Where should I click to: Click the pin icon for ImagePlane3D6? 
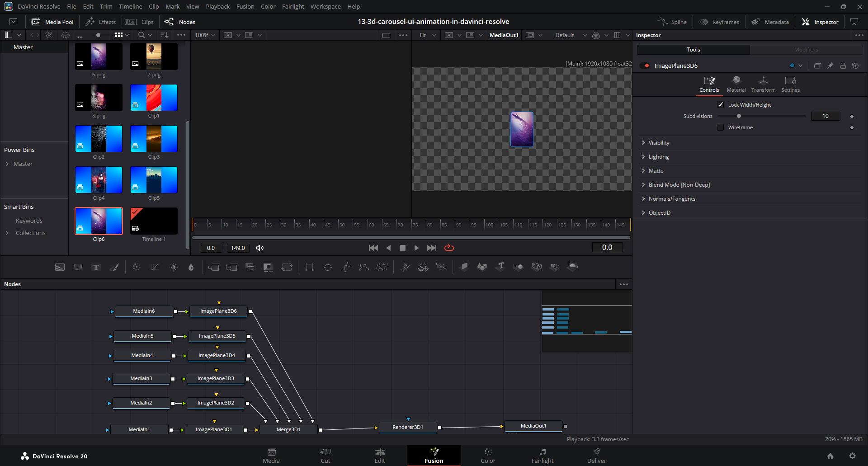point(830,66)
